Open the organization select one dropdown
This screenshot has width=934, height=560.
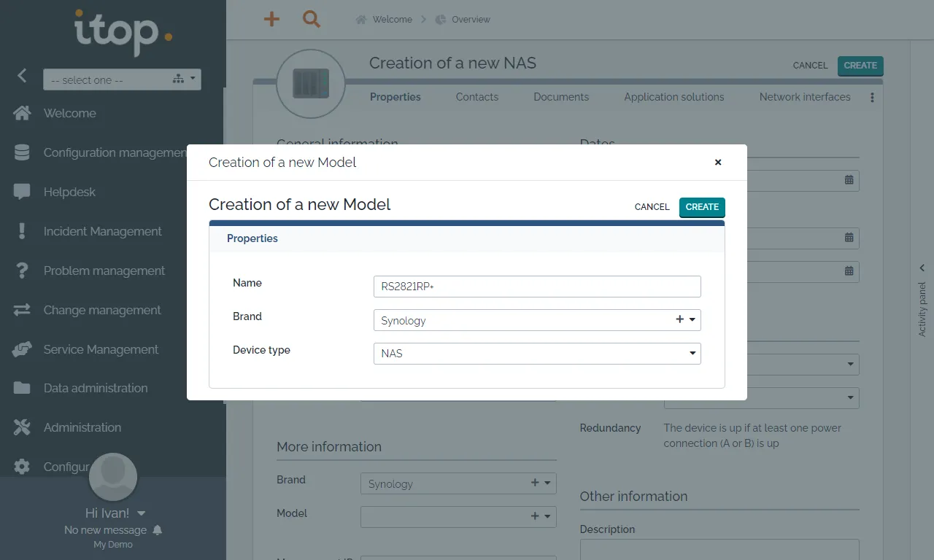[122, 79]
